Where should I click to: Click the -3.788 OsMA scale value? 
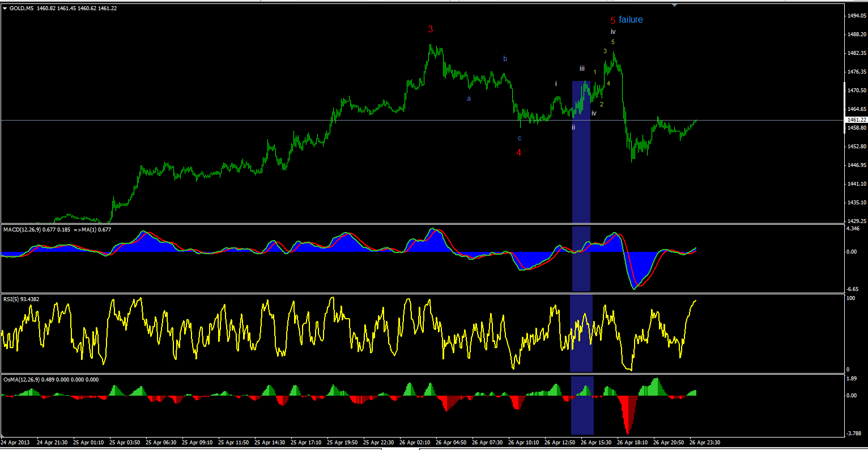pos(854,434)
